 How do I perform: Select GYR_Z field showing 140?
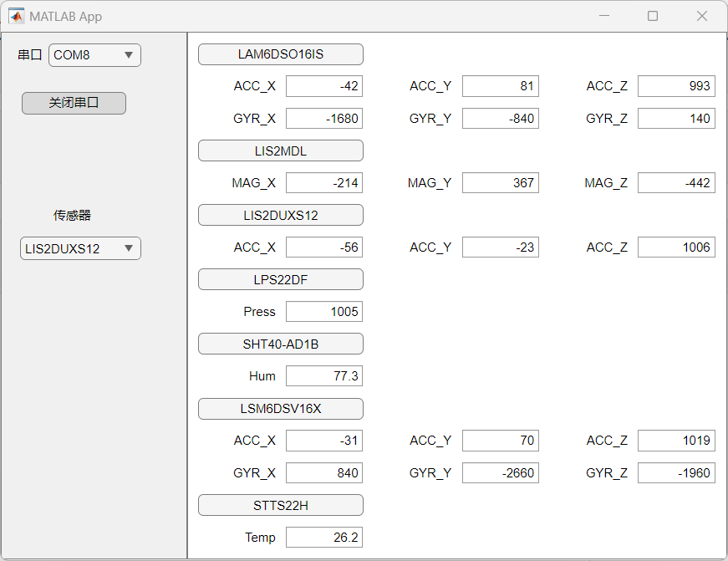click(676, 119)
